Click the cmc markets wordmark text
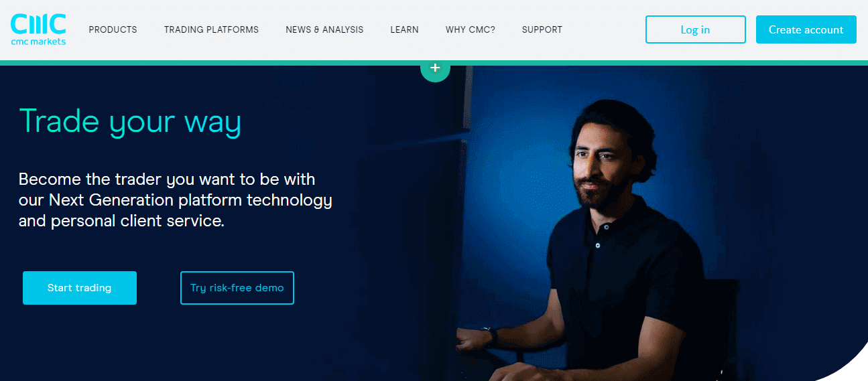This screenshot has height=381, width=868. point(38,41)
